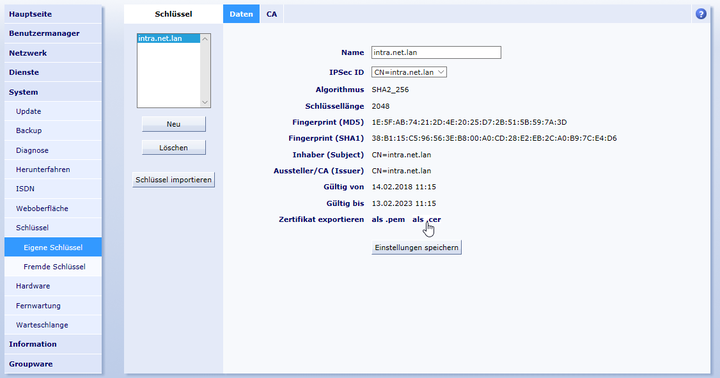This screenshot has width=720, height=378.
Task: Click Einstellungen speichern button
Action: (416, 248)
